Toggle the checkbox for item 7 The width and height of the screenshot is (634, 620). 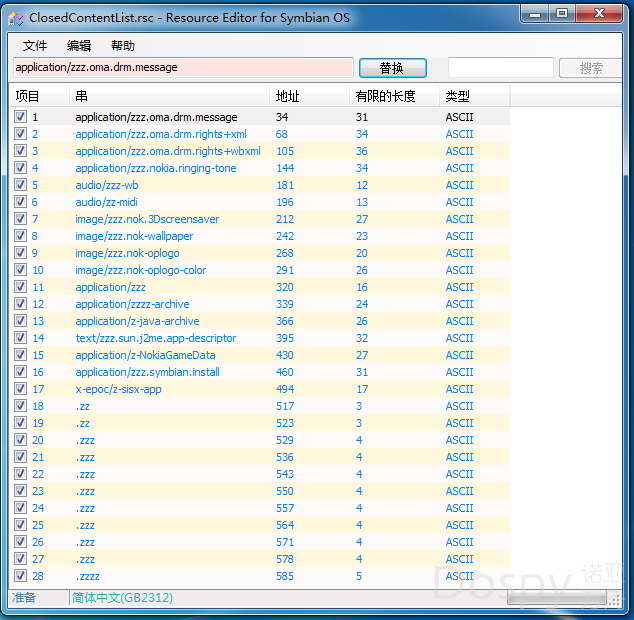[x=20, y=219]
